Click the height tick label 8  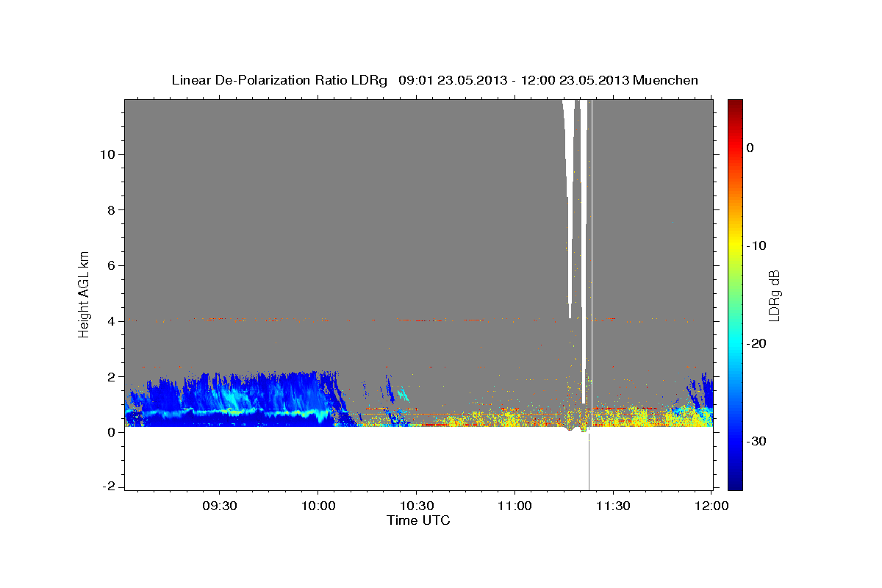coord(112,210)
